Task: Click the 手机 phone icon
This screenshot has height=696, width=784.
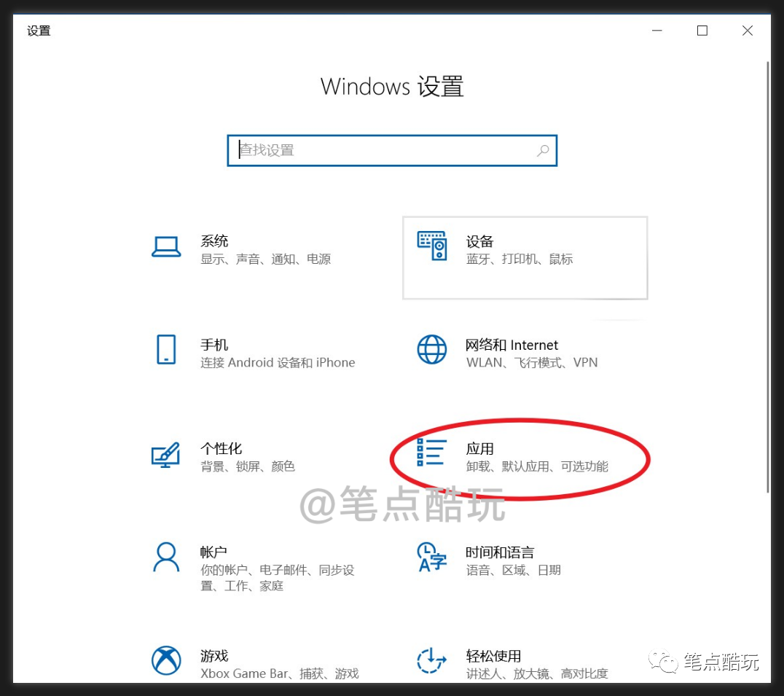Action: pos(166,350)
